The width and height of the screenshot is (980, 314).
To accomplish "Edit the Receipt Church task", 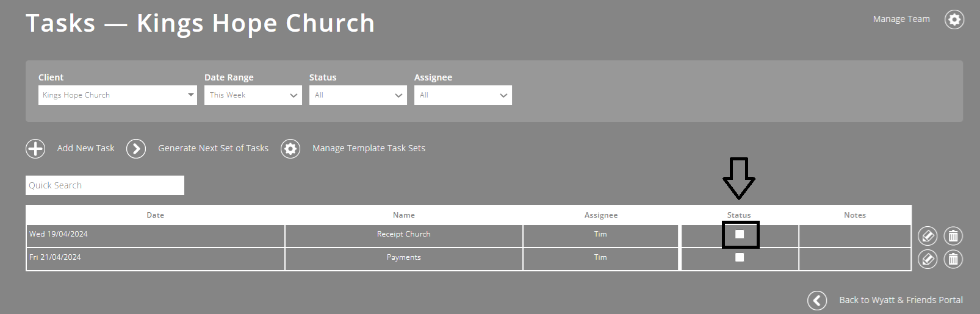I will pyautogui.click(x=928, y=235).
